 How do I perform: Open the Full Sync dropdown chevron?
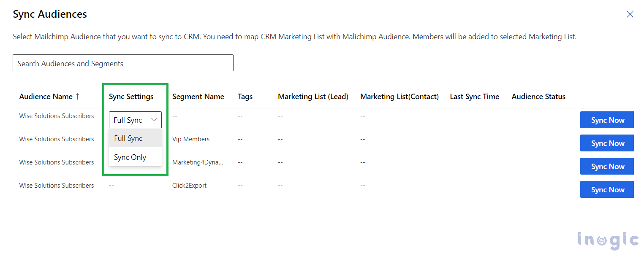pyautogui.click(x=155, y=120)
